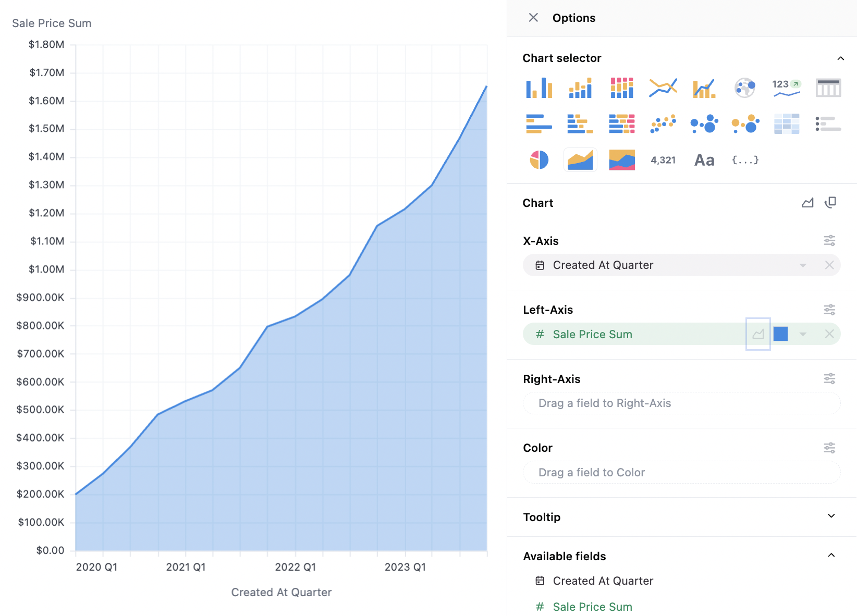Select the JSON braces visualization type
This screenshot has height=616, width=857.
(x=745, y=160)
